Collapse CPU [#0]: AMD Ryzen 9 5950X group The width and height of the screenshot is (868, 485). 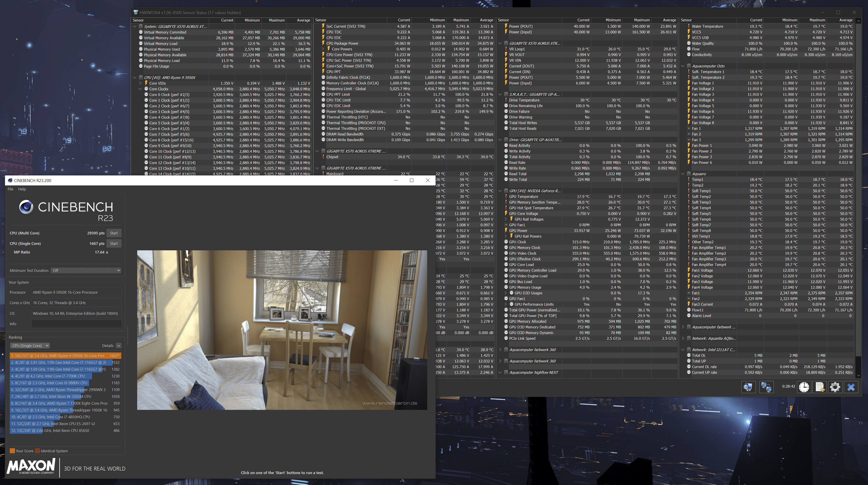pyautogui.click(x=135, y=78)
